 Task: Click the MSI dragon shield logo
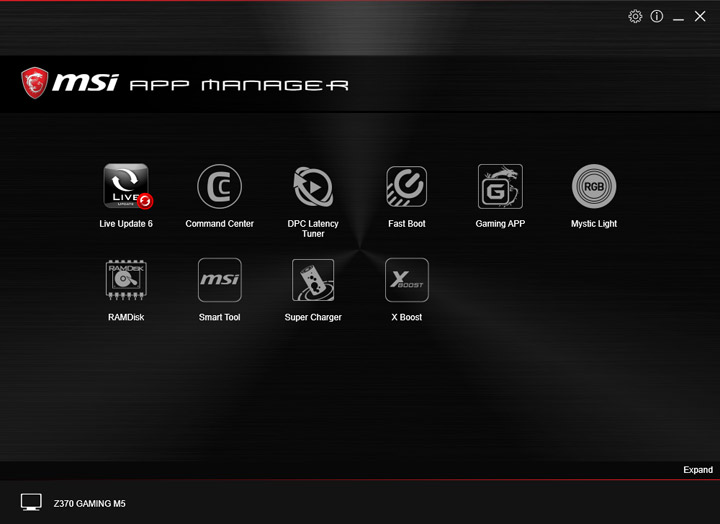tap(34, 83)
